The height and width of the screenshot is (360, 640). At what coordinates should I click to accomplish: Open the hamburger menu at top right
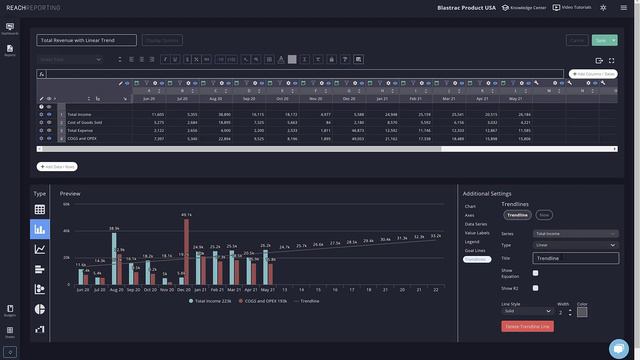[624, 7]
